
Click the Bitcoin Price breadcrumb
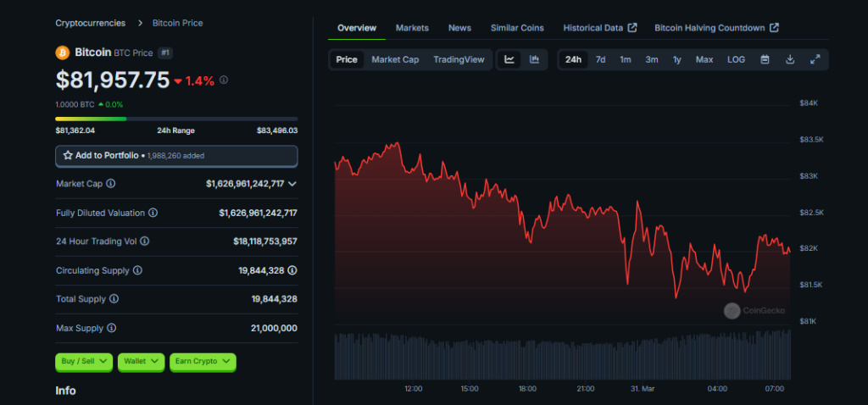(178, 23)
